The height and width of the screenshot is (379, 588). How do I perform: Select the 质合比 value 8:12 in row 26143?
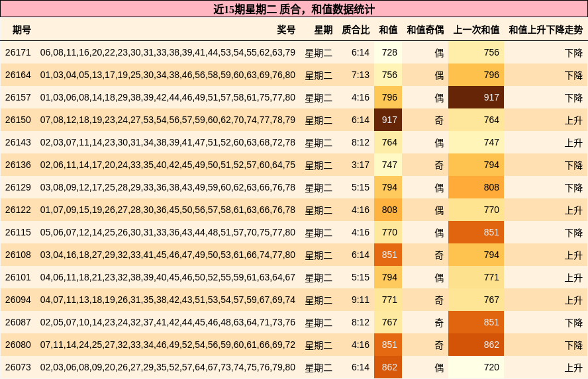click(360, 142)
